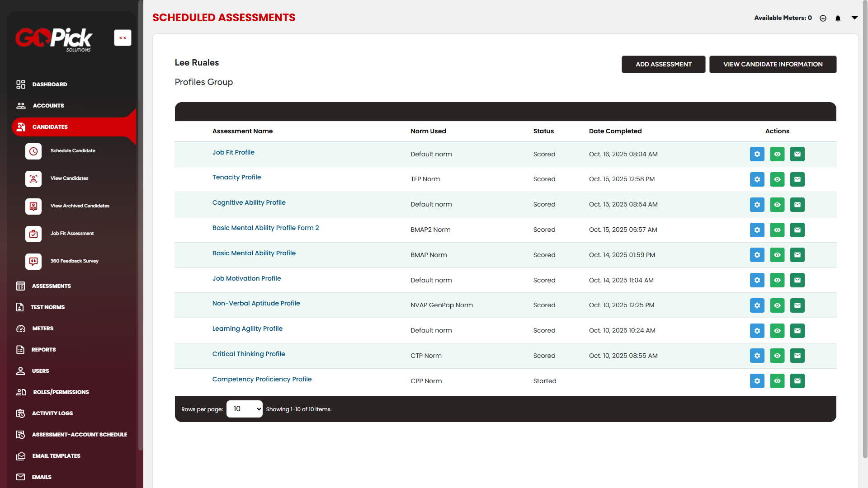Image resolution: width=868 pixels, height=488 pixels.
Task: Open Schedule Candidate clock icon
Action: point(33,151)
